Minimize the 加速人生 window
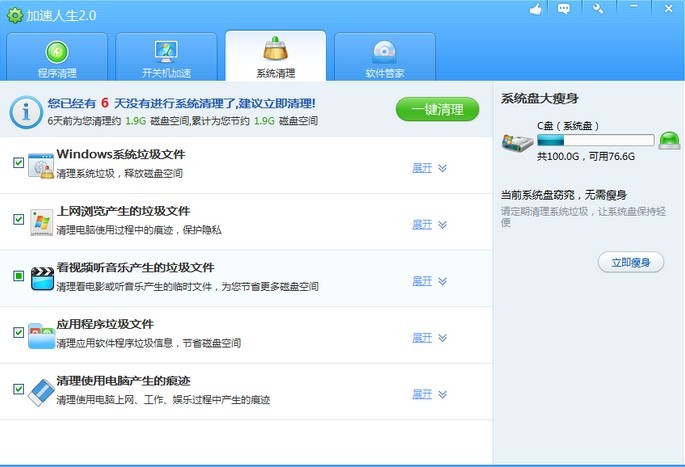The height and width of the screenshot is (467, 685). (633, 7)
